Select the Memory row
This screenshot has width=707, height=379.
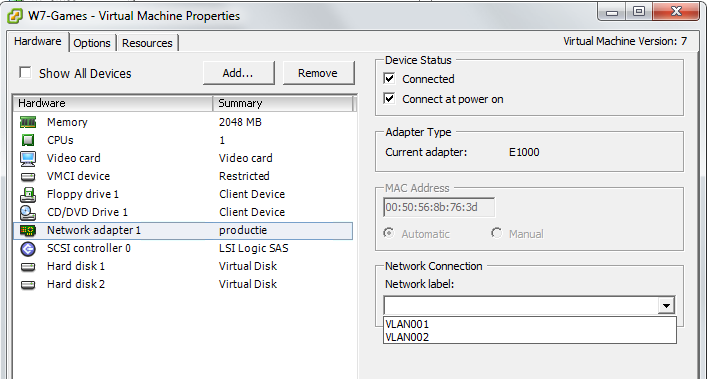click(183, 122)
